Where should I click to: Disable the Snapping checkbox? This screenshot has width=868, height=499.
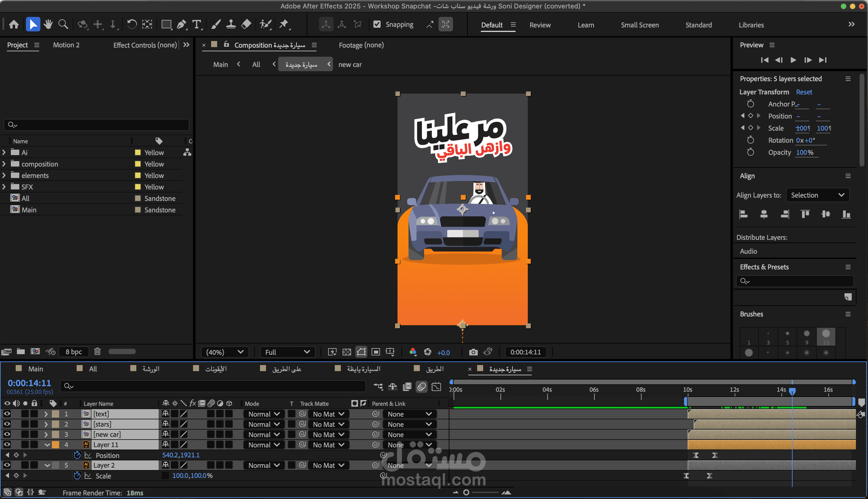tap(377, 24)
